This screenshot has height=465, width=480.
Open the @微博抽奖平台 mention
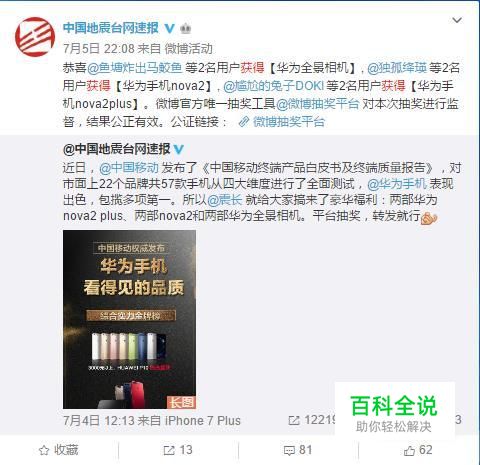point(317,104)
